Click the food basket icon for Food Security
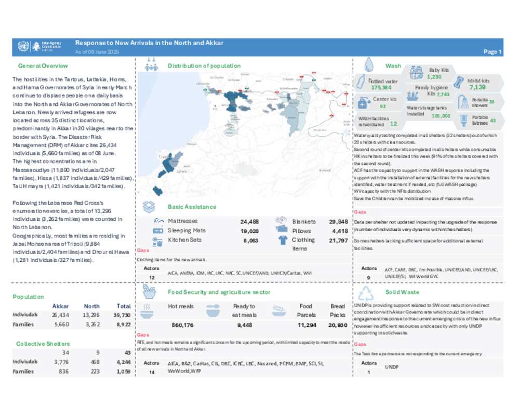The width and height of the screenshot is (532, 411). point(149,292)
